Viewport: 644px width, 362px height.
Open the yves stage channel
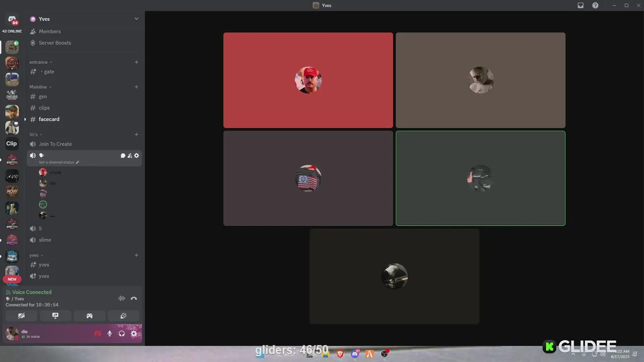coord(85,276)
